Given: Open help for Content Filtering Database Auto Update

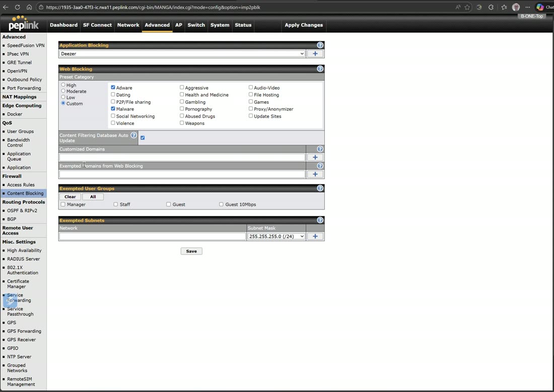Looking at the screenshot, I should pos(133,135).
